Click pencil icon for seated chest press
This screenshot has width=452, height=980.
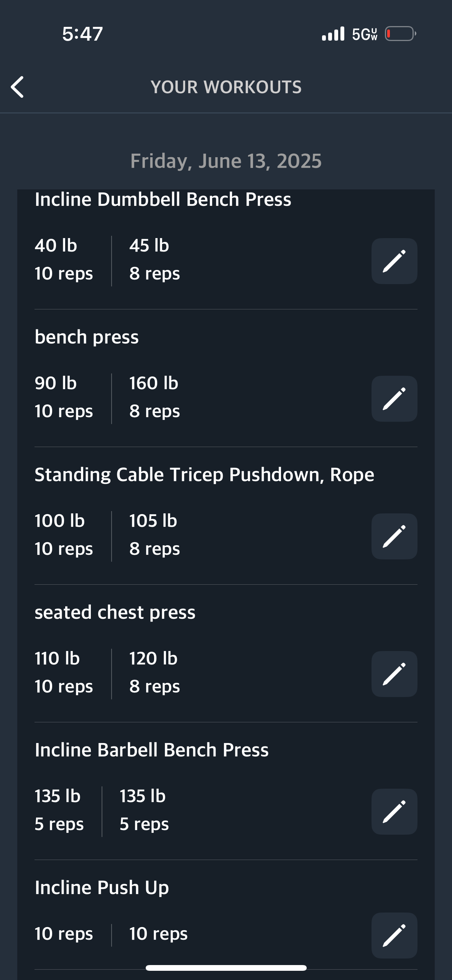pos(394,674)
